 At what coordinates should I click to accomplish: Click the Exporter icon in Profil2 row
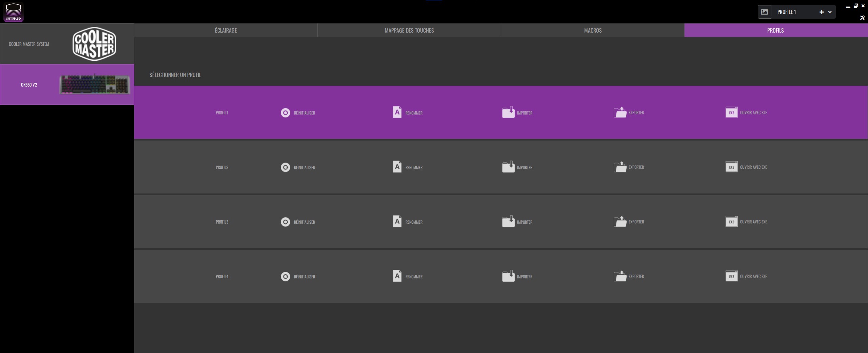(x=620, y=167)
